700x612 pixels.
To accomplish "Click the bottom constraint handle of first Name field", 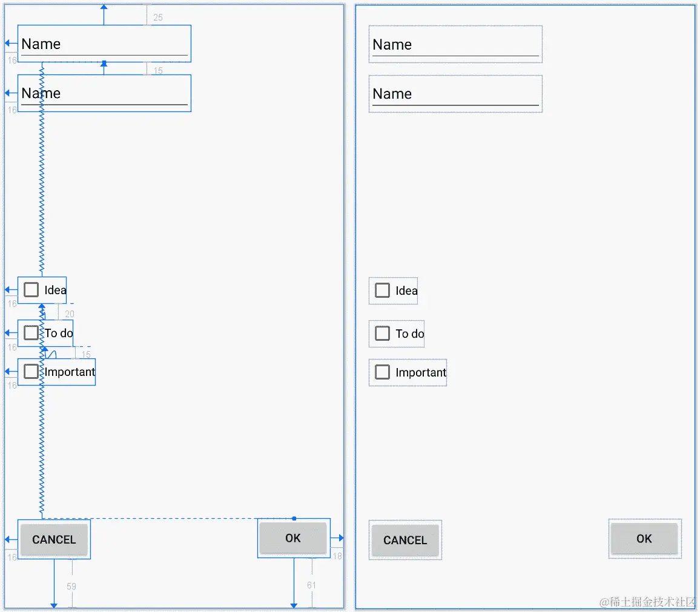I will [x=104, y=62].
